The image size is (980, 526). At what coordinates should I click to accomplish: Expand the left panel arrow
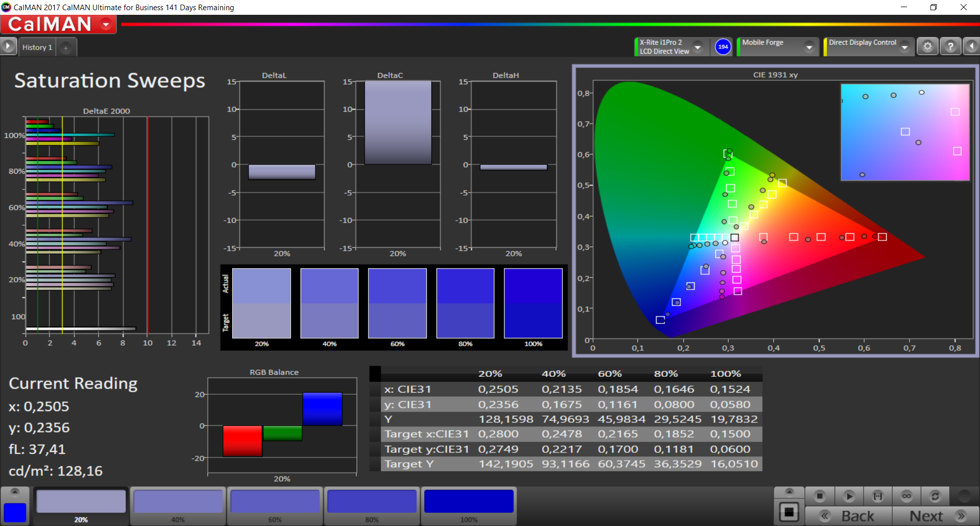coord(8,46)
